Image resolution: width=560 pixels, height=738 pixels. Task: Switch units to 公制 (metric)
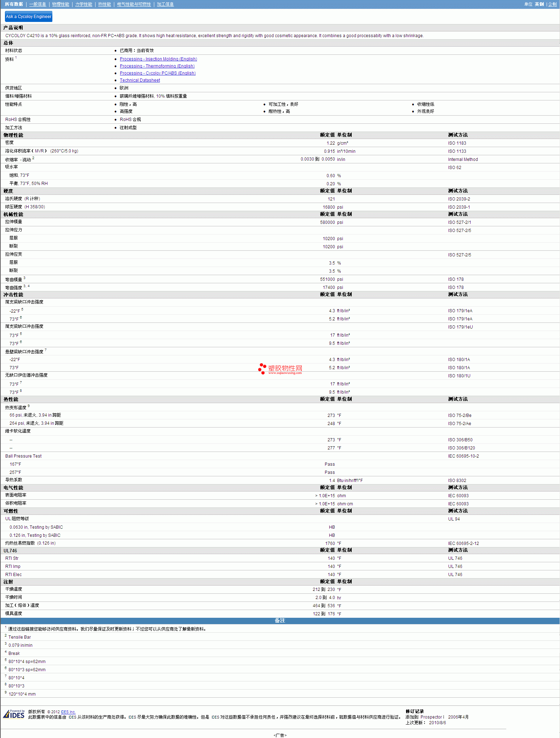552,4
